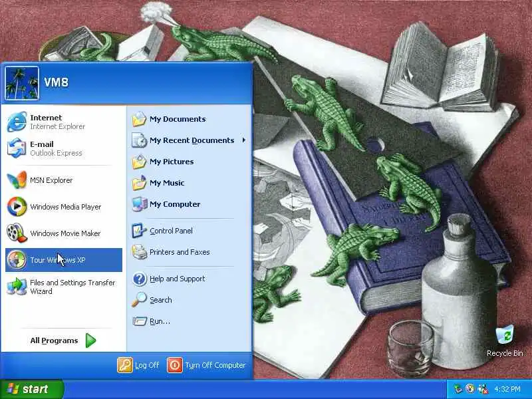Click the tray icon next to the clock
Viewport: 532px width, 399px height.
(483, 389)
